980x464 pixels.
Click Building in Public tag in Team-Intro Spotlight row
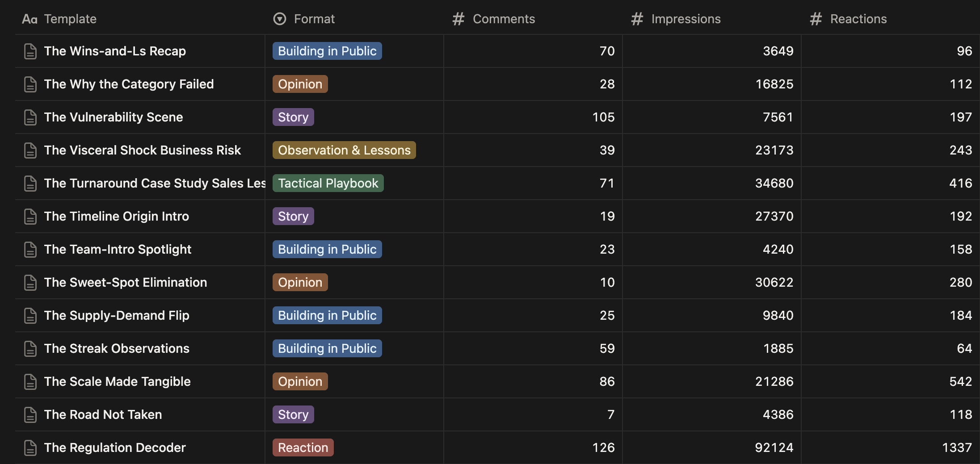tap(327, 249)
